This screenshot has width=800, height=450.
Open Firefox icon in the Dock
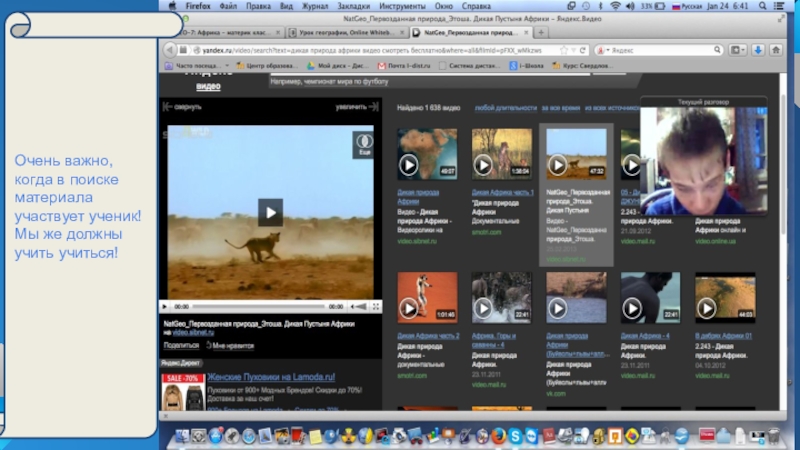pyautogui.click(x=498, y=436)
